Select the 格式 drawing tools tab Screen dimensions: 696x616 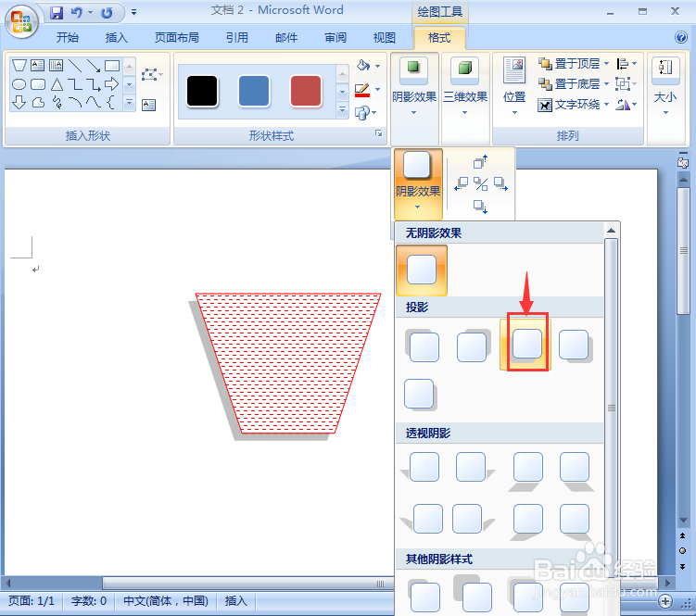click(439, 38)
